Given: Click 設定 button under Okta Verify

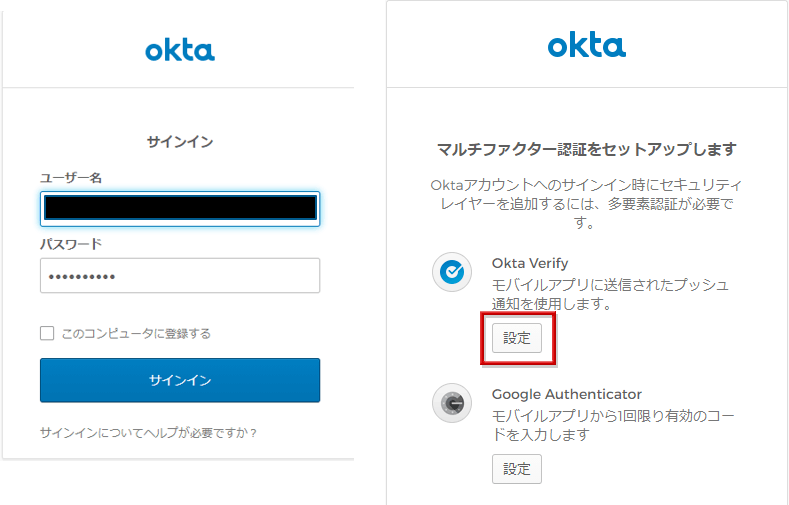Looking at the screenshot, I should (x=517, y=338).
